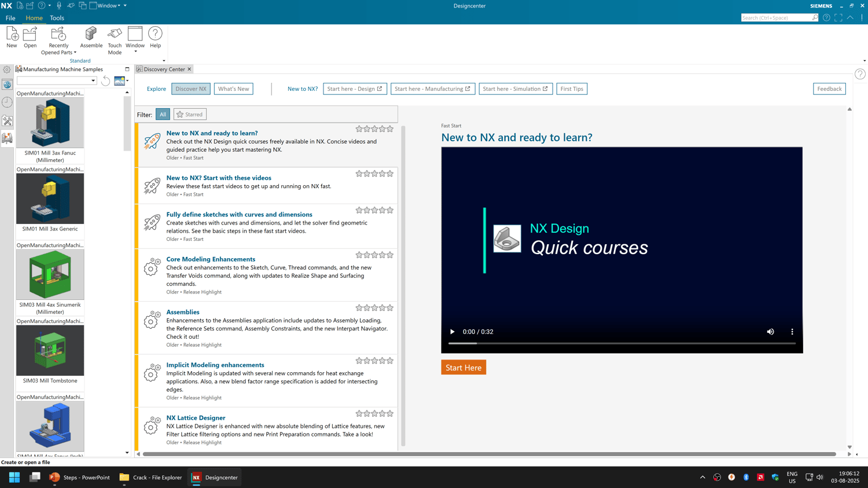868x488 pixels.
Task: Open the File menu
Action: [x=10, y=18]
